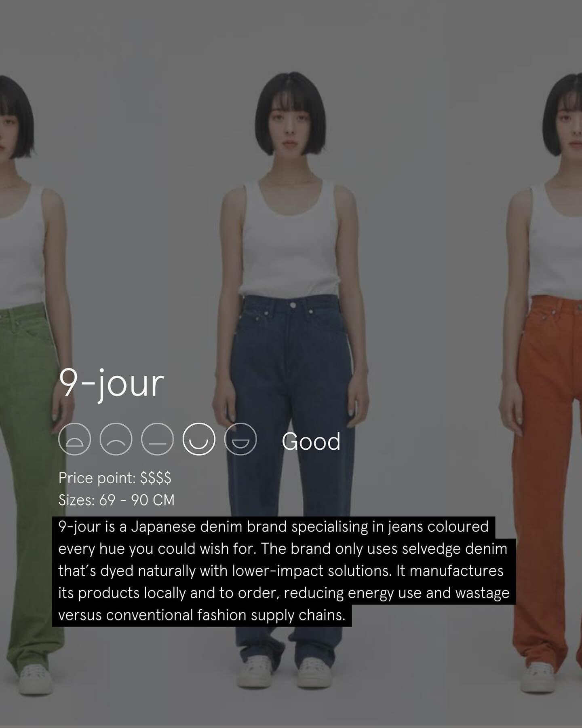The image size is (582, 728).
Task: Click the Good rating label
Action: [x=311, y=441]
